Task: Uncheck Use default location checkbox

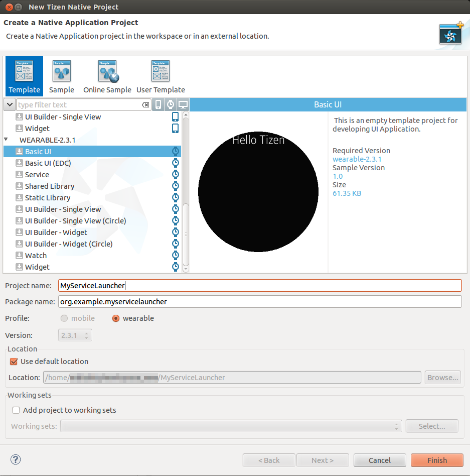Action: pos(14,362)
